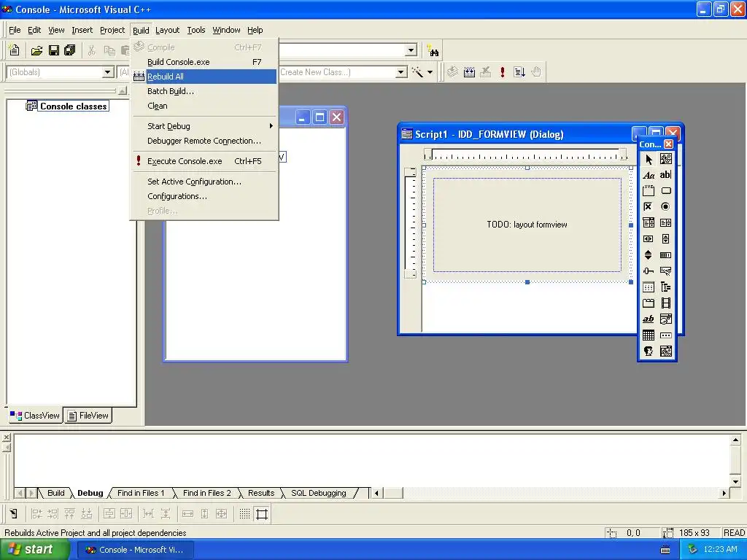Switch to the Find in Files 1 output tab

(x=141, y=494)
